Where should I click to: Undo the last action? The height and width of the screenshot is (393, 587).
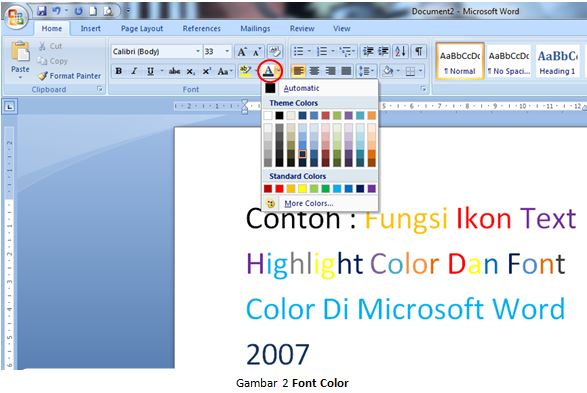point(57,11)
